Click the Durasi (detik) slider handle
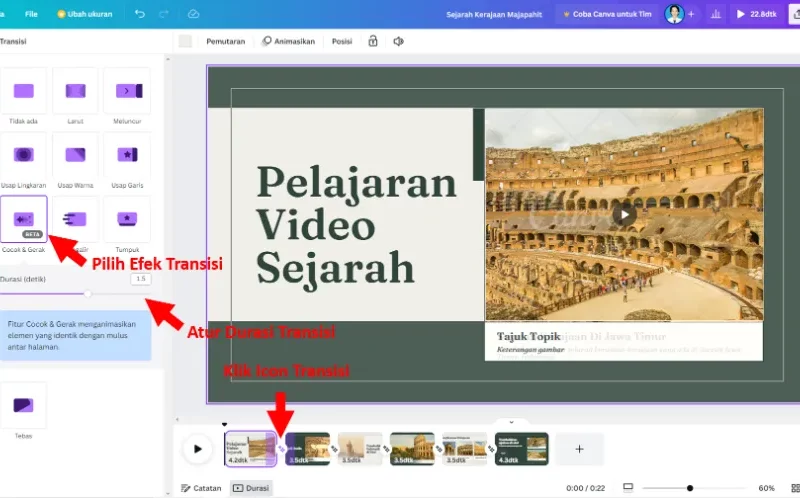Screen dimensions: 800x498 88,293
